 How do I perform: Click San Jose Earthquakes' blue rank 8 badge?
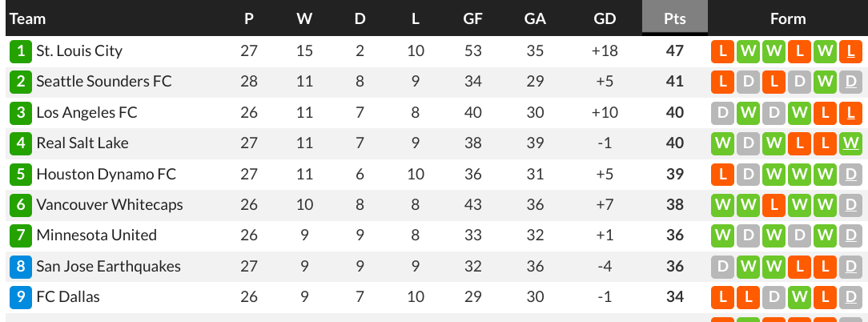click(x=21, y=267)
